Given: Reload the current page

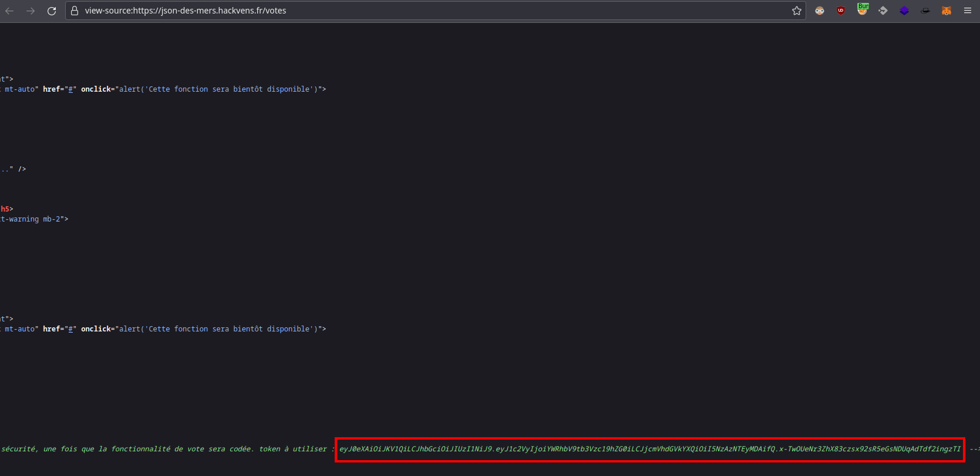Looking at the screenshot, I should [52, 11].
